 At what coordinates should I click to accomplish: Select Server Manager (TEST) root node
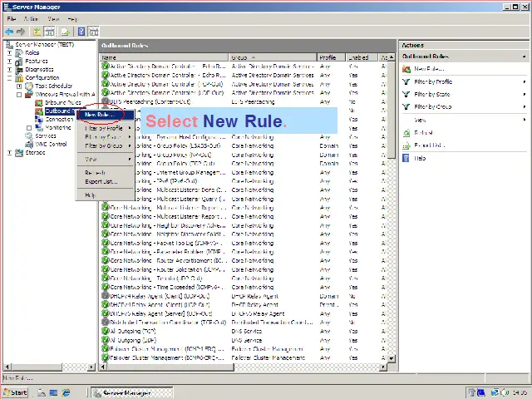click(x=44, y=44)
